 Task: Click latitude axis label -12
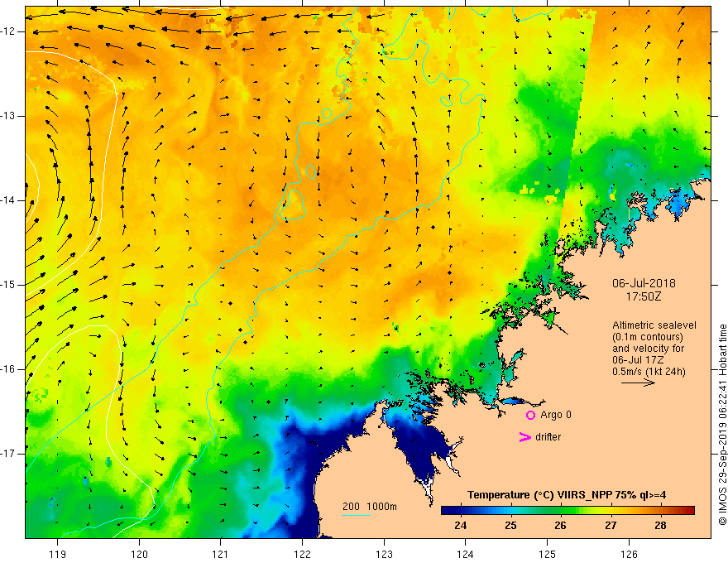click(8, 31)
